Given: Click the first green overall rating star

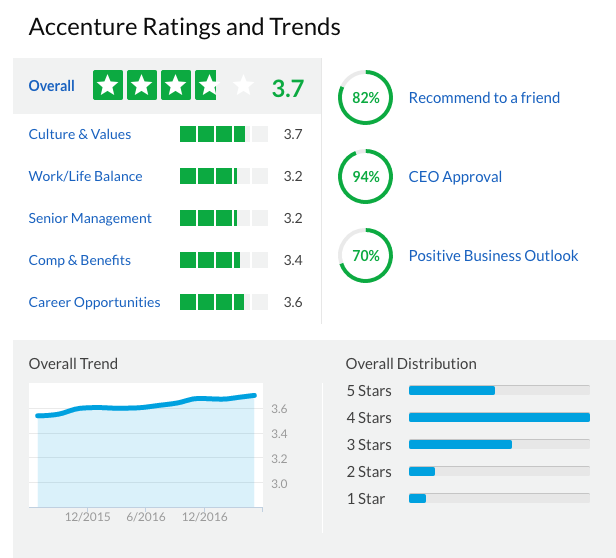Looking at the screenshot, I should pos(107,86).
